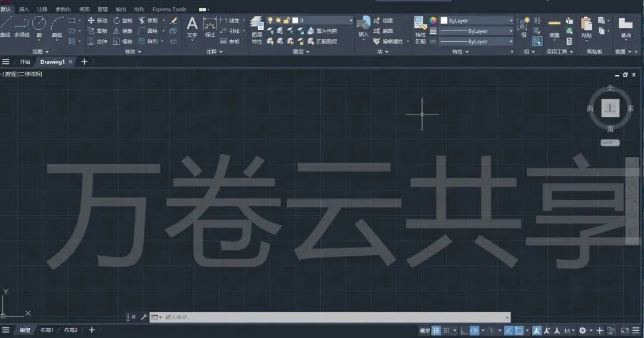Select the Hatch tool in the draw panel
The image size is (644, 338).
click(72, 42)
